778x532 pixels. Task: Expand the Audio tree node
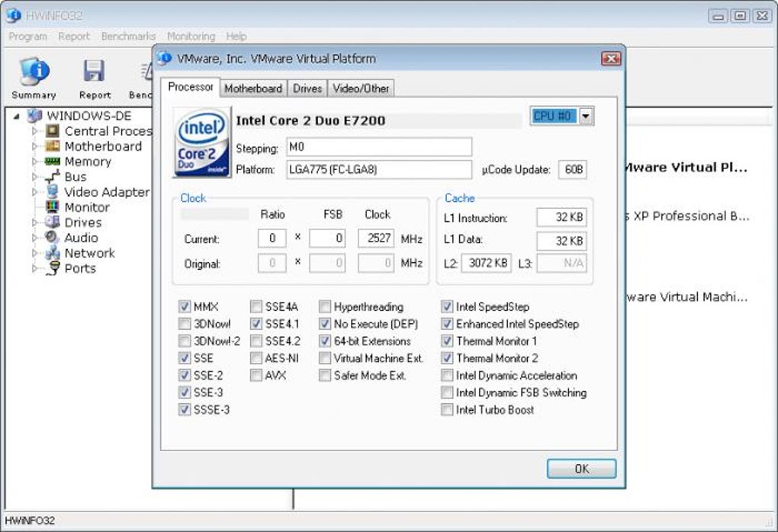coord(35,238)
